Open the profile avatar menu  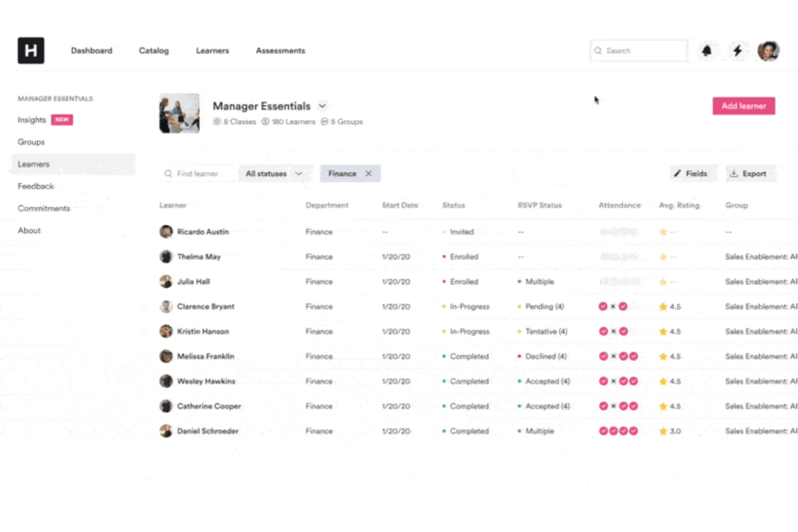point(768,50)
